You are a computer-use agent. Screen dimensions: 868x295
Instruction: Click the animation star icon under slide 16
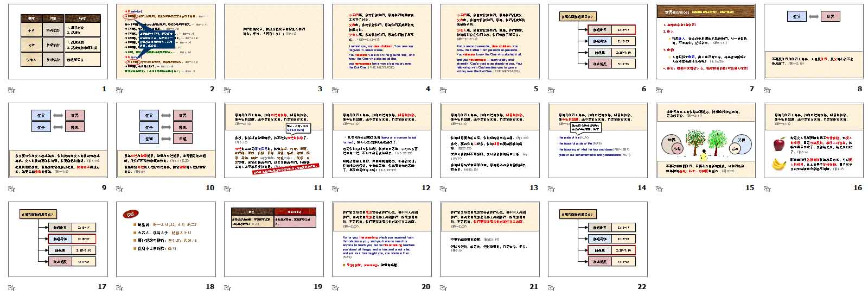(768, 189)
